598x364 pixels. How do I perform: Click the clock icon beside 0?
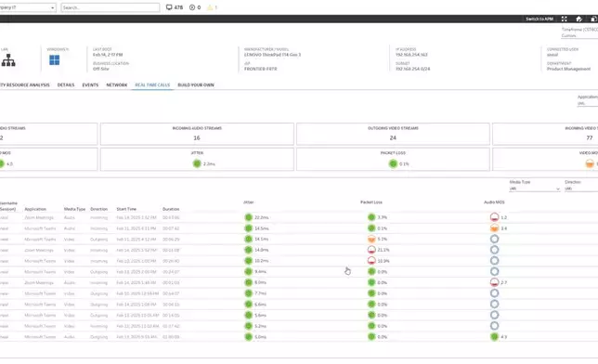[192, 7]
